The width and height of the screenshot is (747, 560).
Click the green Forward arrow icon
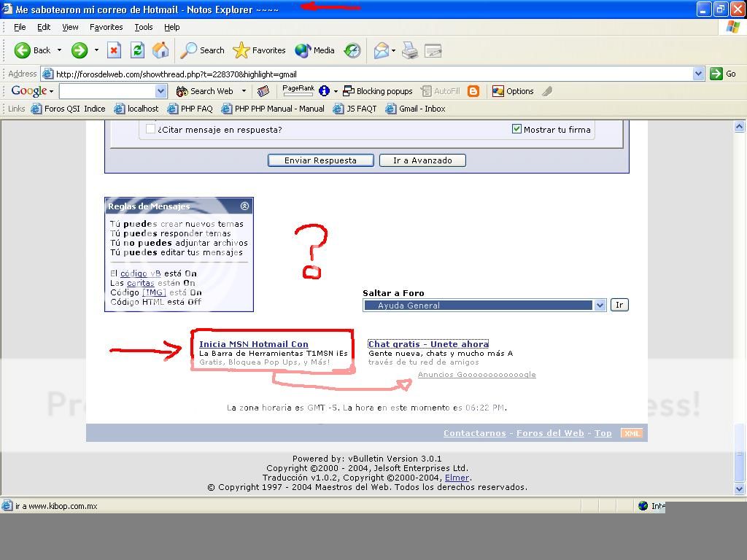[80, 50]
